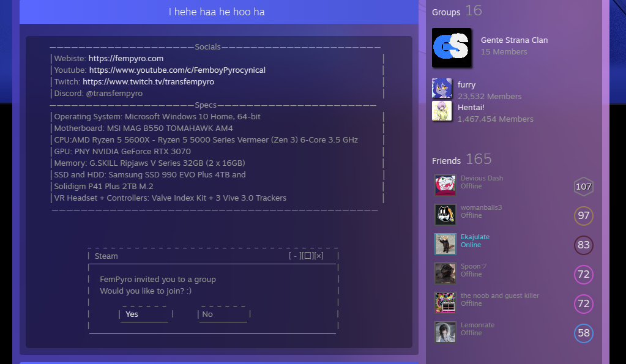Click the 'SSD and HDD: Samsung SSD 990' line
This screenshot has width=626, height=364.
[150, 174]
